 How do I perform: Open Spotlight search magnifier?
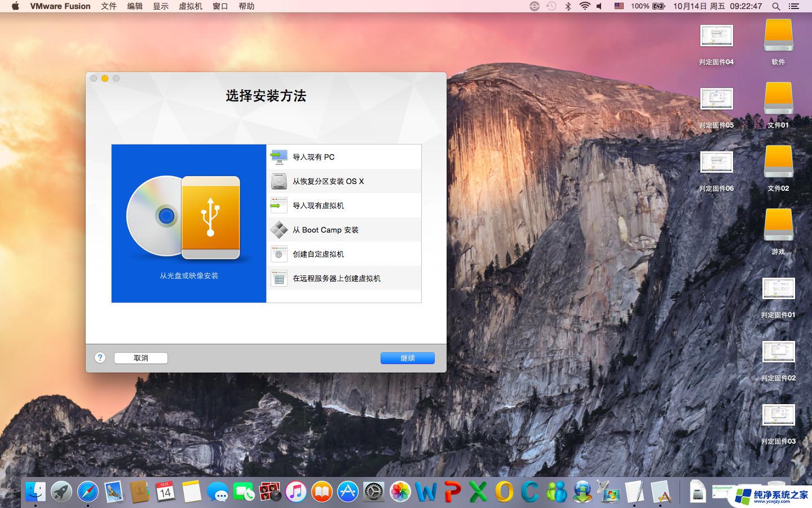(776, 6)
